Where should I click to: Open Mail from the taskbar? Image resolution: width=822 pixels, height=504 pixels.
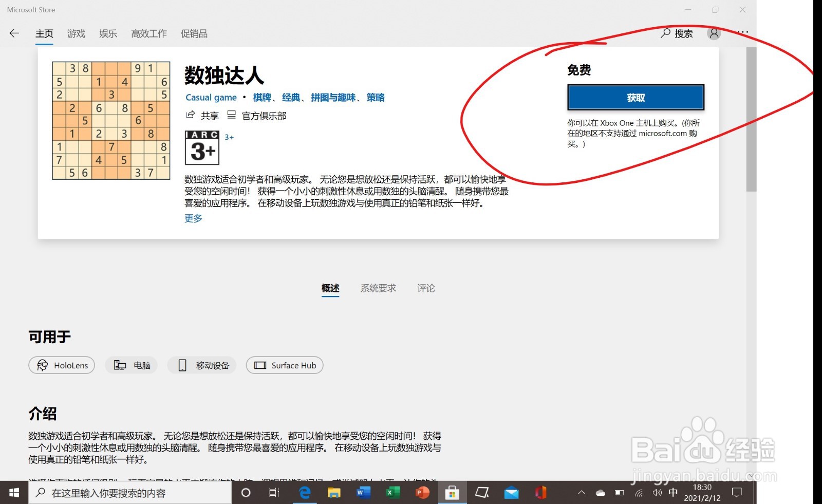[x=511, y=493]
